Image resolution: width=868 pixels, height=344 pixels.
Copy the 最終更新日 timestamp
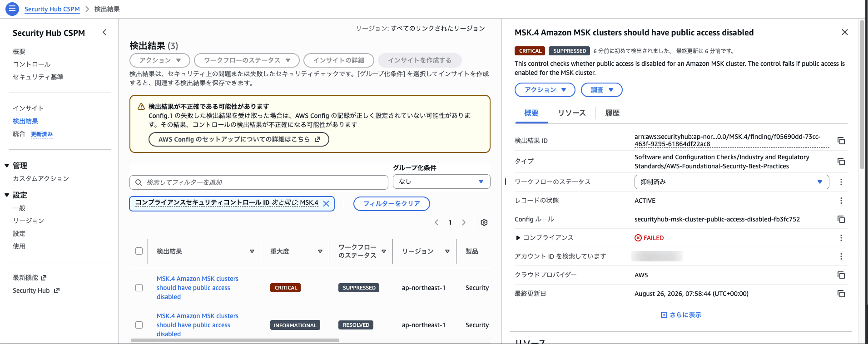841,294
